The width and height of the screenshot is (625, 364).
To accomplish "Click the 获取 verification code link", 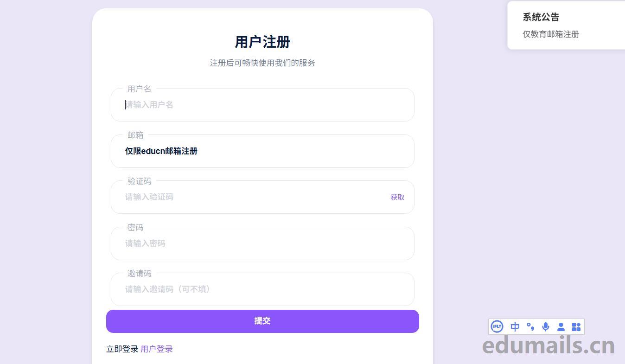I will 397,197.
